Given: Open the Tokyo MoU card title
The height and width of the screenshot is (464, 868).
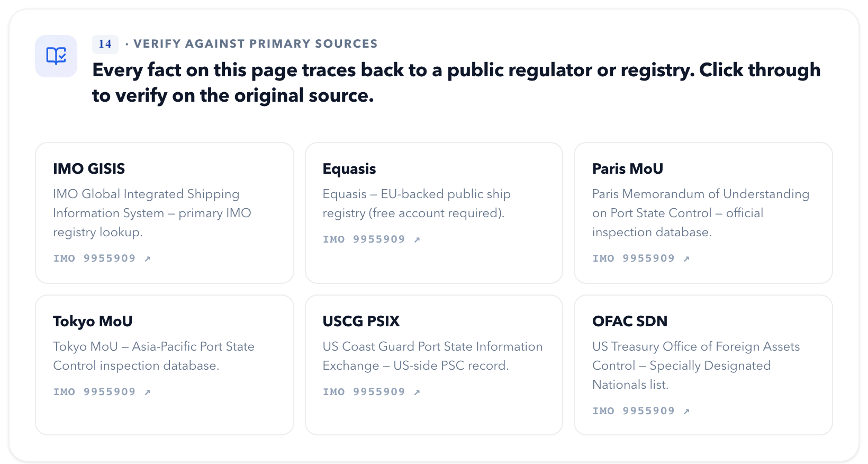Looking at the screenshot, I should 93,322.
